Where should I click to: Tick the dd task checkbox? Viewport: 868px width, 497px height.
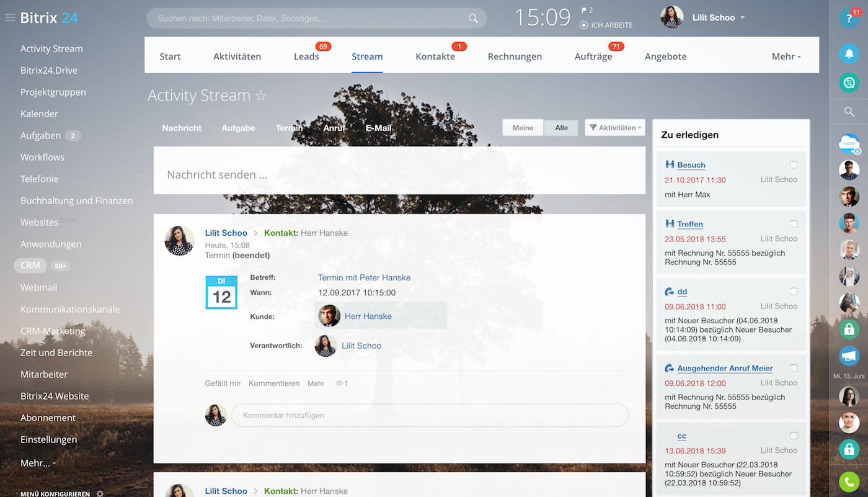pyautogui.click(x=794, y=291)
